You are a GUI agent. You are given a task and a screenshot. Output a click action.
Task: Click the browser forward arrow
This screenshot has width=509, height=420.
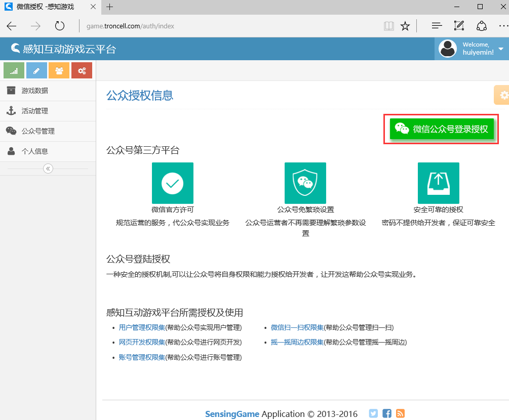click(x=35, y=26)
